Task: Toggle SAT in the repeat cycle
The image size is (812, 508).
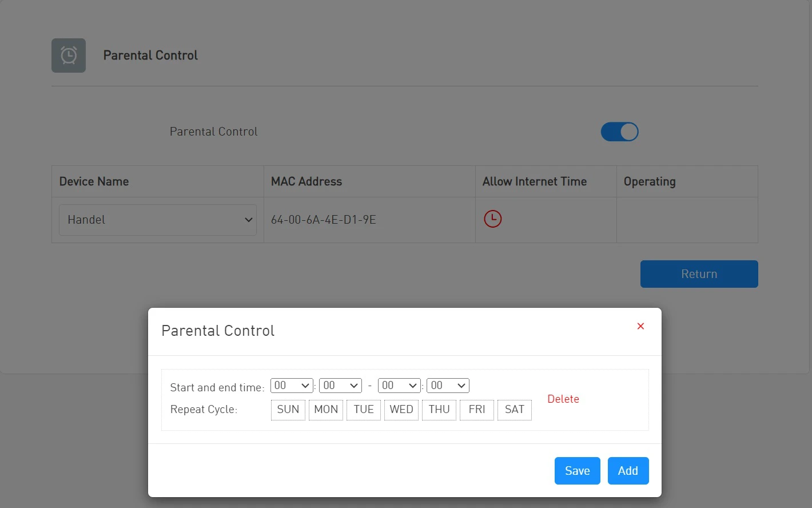Action: click(x=515, y=410)
